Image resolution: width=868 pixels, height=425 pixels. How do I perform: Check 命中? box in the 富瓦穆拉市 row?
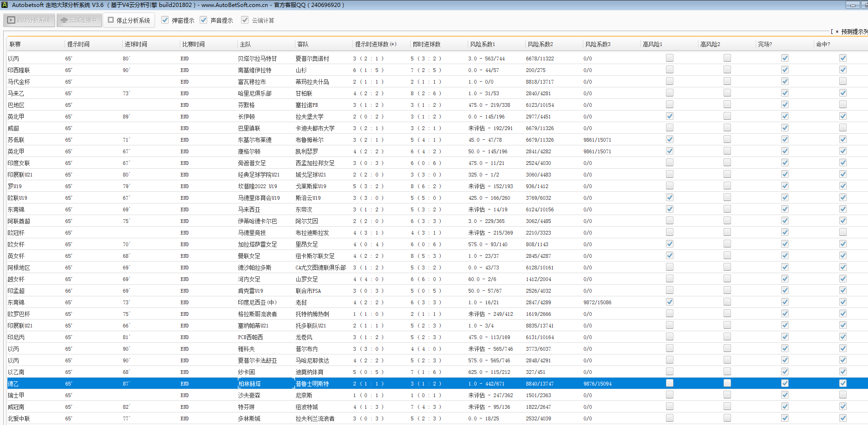[842, 81]
